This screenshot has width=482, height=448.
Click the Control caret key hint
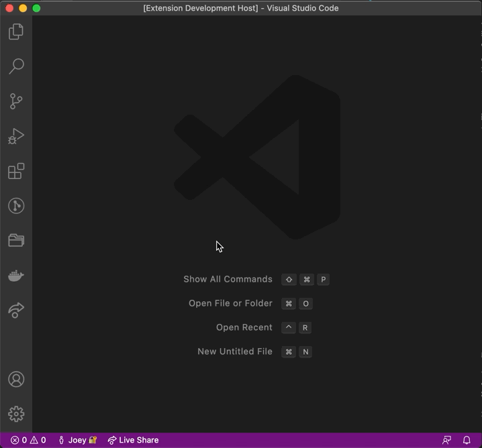289,328
